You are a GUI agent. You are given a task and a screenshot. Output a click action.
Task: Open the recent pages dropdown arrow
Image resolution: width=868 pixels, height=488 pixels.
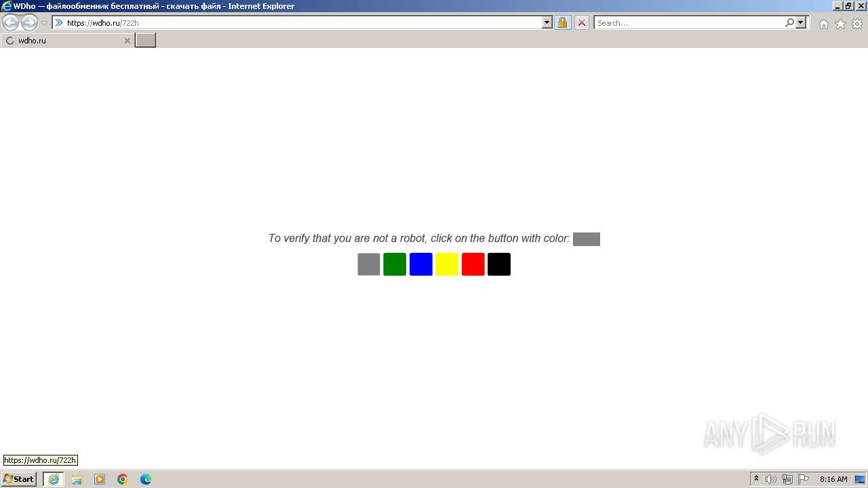coord(44,22)
